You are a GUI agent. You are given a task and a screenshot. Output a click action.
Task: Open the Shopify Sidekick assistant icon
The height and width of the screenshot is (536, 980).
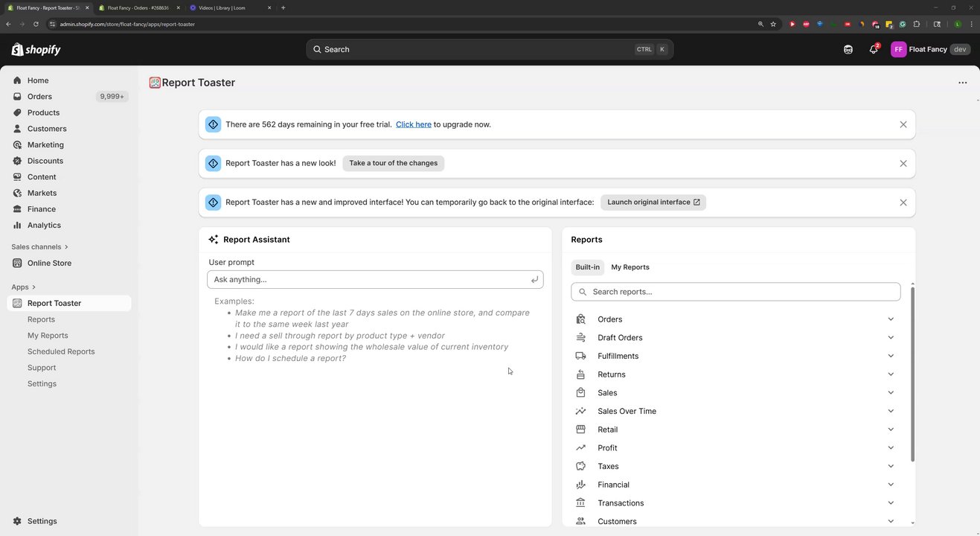tap(848, 50)
